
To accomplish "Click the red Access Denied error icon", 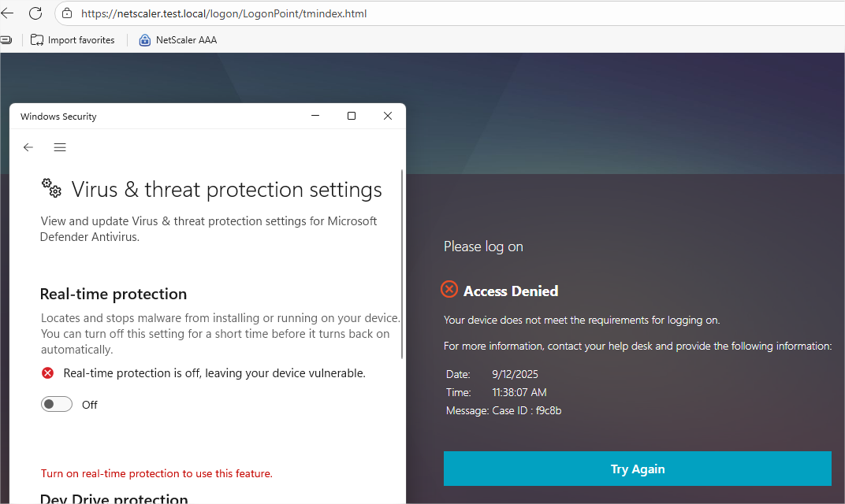I will (x=449, y=290).
